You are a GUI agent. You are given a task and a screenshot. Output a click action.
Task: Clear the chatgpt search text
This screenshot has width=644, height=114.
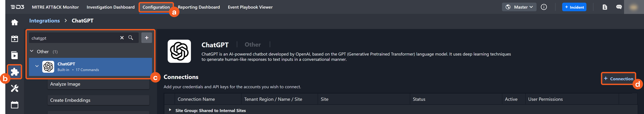pyautogui.click(x=122, y=38)
